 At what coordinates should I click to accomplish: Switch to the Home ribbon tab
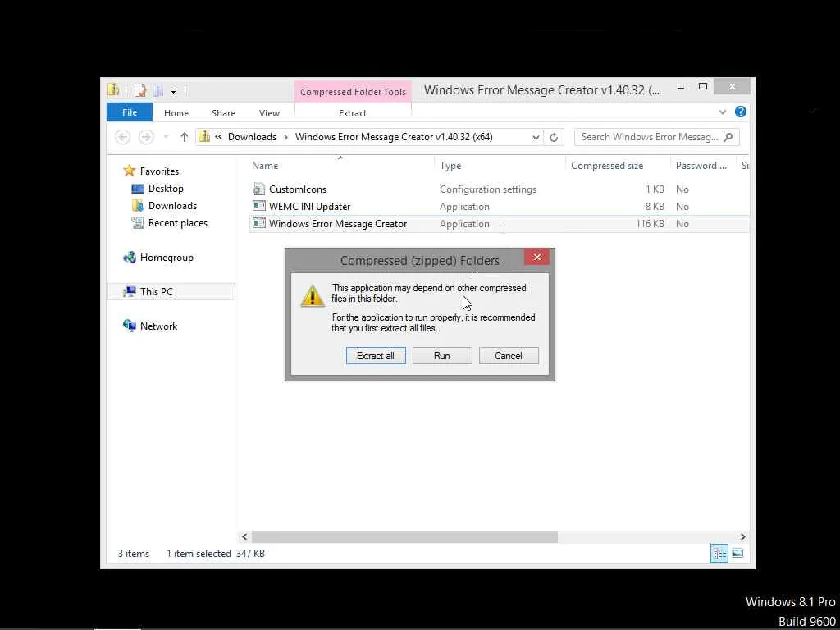pyautogui.click(x=176, y=113)
